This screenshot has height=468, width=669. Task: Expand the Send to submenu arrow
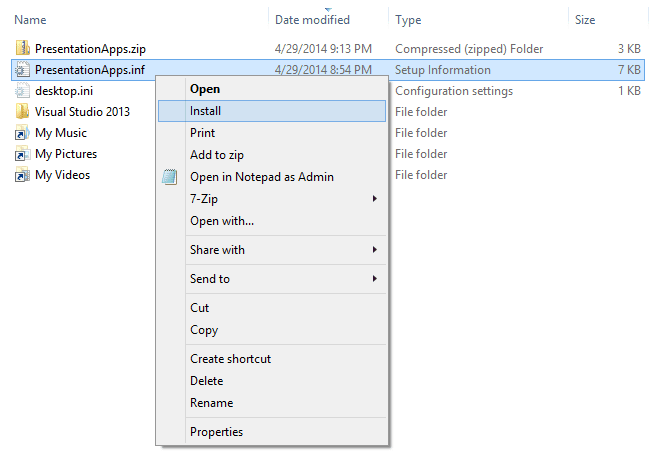coord(375,279)
